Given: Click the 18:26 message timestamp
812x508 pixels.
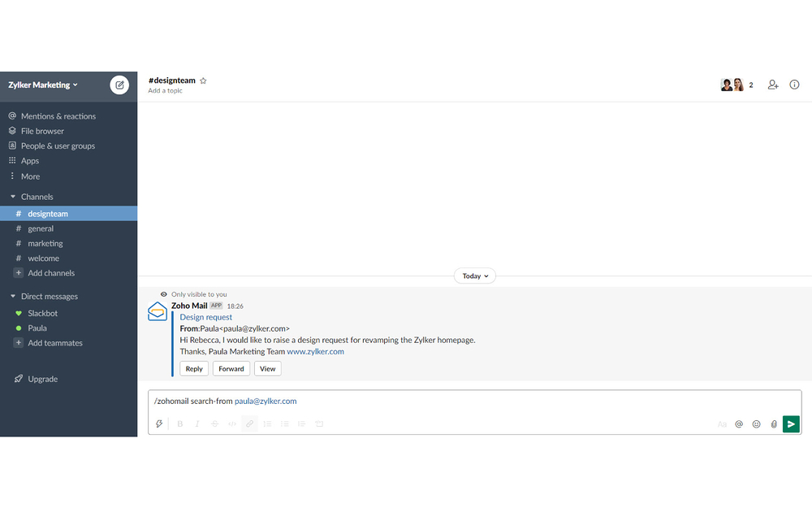Looking at the screenshot, I should (x=235, y=306).
